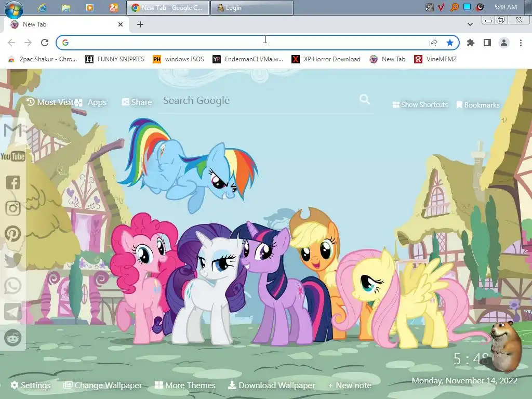Open the 2pac Shakur bookmark

pos(43,59)
